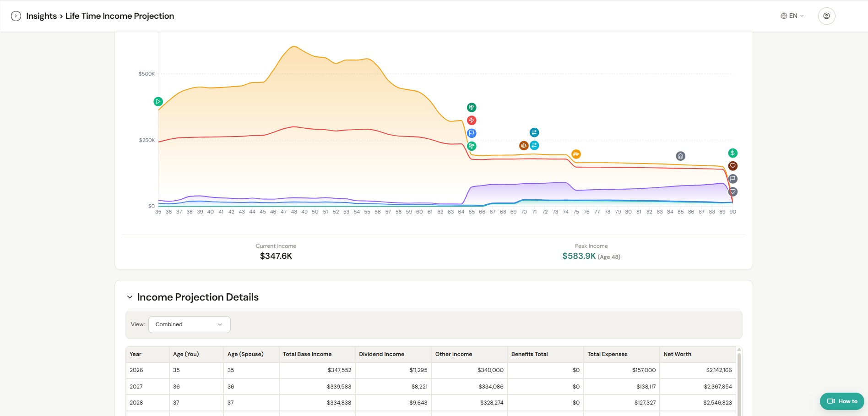
Task: Click the lower cyan transfer arrows marker
Action: [x=534, y=146]
